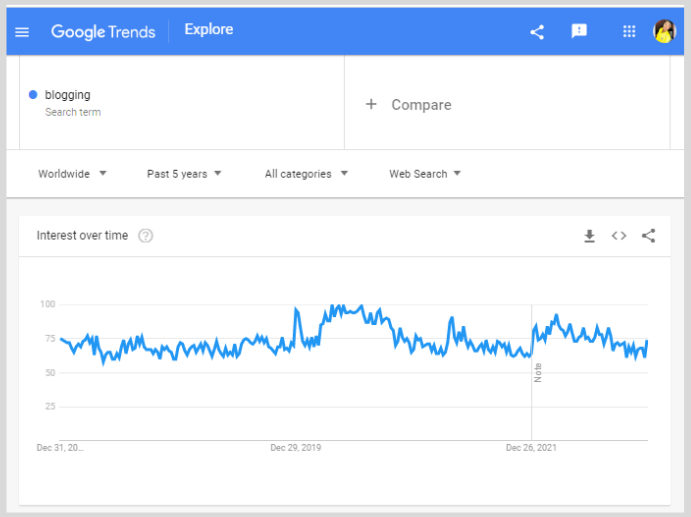Download the interest chart as CSV
The image size is (691, 517).
tap(589, 236)
